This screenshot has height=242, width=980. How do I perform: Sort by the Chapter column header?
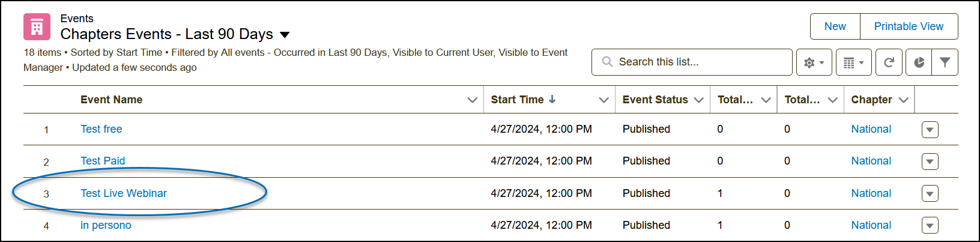(871, 100)
